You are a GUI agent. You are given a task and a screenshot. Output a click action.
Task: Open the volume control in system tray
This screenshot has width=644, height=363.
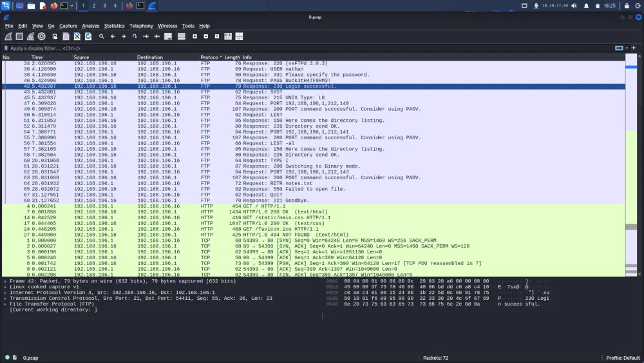tap(574, 6)
